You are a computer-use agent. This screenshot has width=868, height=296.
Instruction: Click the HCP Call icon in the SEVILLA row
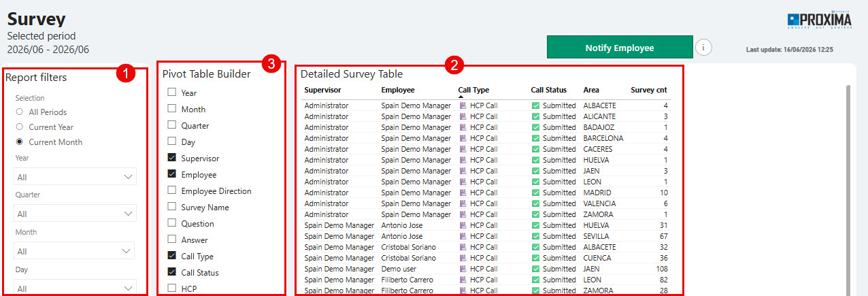click(x=463, y=236)
